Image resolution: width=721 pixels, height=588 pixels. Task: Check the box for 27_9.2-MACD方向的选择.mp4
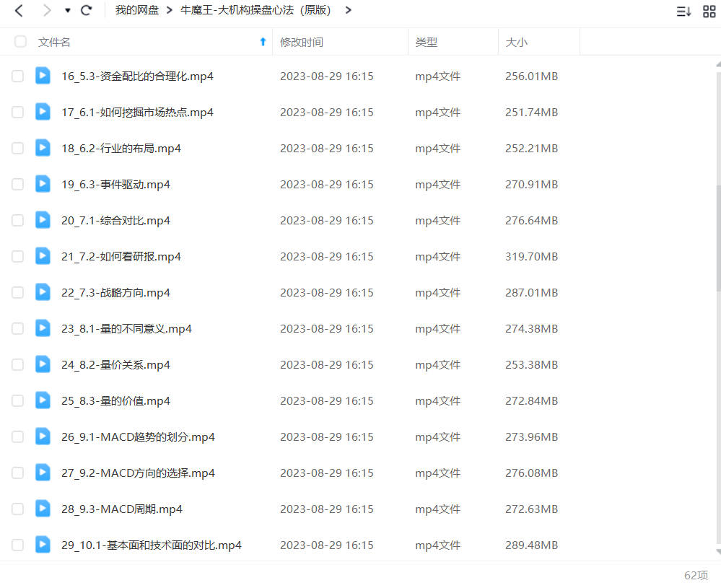pos(17,473)
